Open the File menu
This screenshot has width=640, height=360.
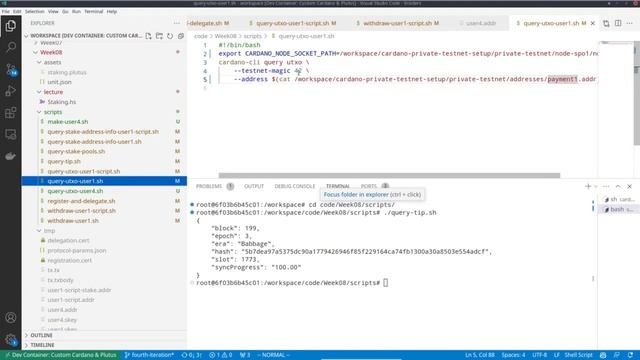(6, 11)
